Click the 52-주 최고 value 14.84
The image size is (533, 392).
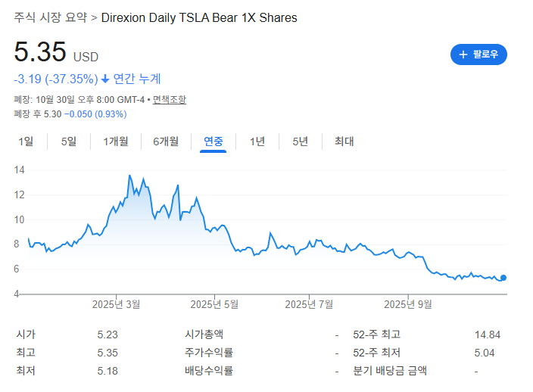pyautogui.click(x=488, y=334)
